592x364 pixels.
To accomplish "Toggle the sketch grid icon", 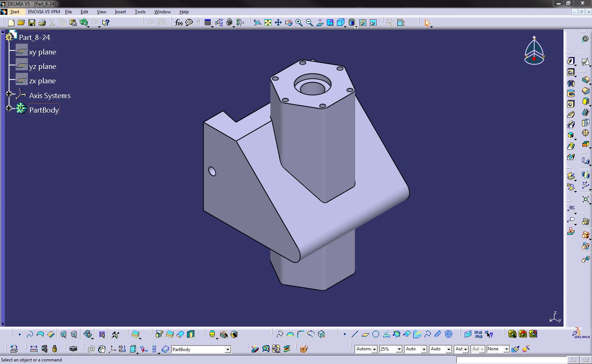I will 102,335.
